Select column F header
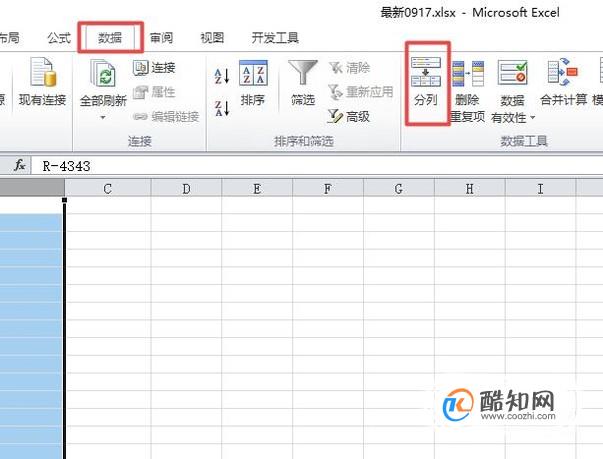603x459 pixels. point(328,189)
